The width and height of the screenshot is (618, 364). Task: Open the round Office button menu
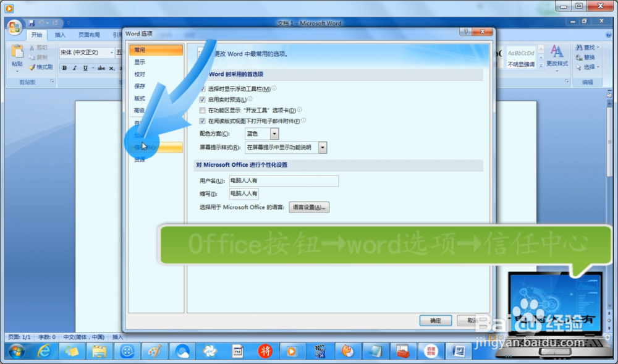point(15,27)
